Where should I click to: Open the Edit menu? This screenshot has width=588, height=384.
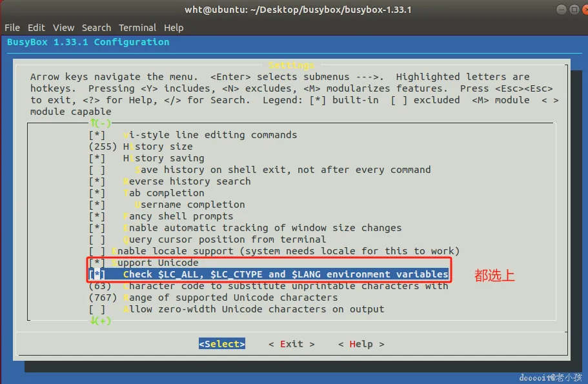[x=36, y=28]
